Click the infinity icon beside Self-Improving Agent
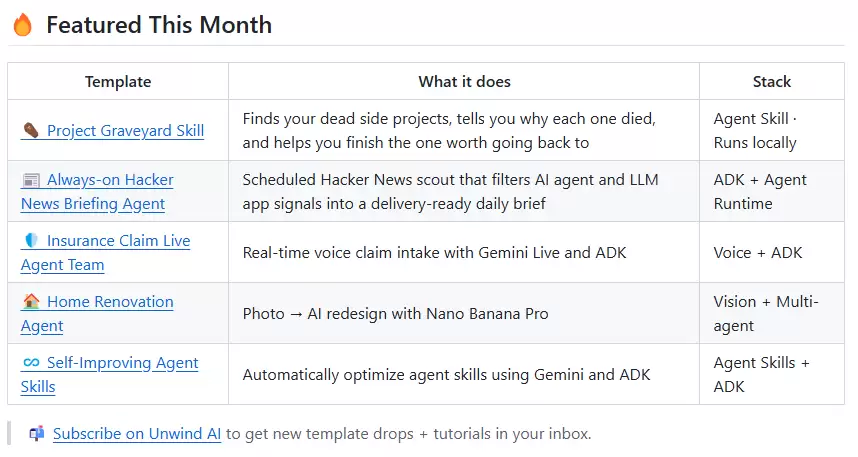 pyautogui.click(x=31, y=362)
